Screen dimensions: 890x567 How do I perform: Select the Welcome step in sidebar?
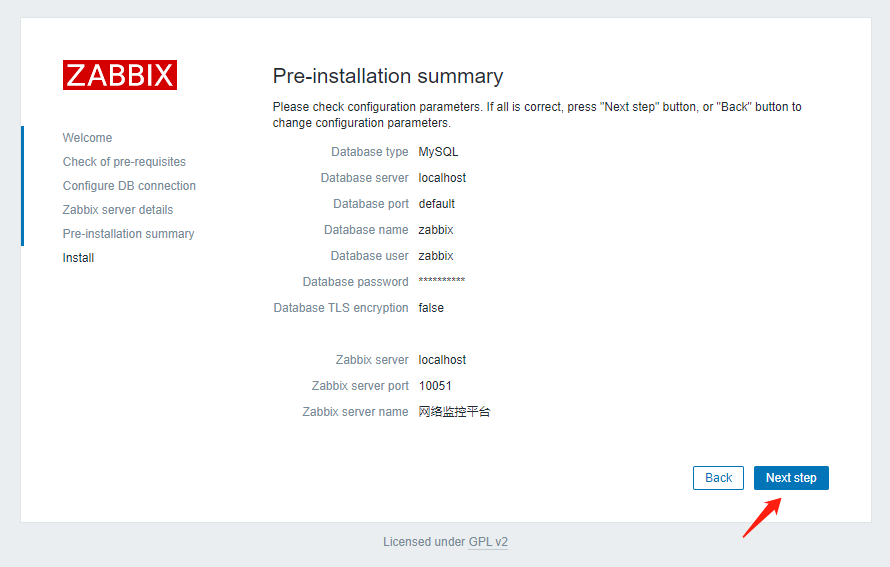tap(87, 138)
